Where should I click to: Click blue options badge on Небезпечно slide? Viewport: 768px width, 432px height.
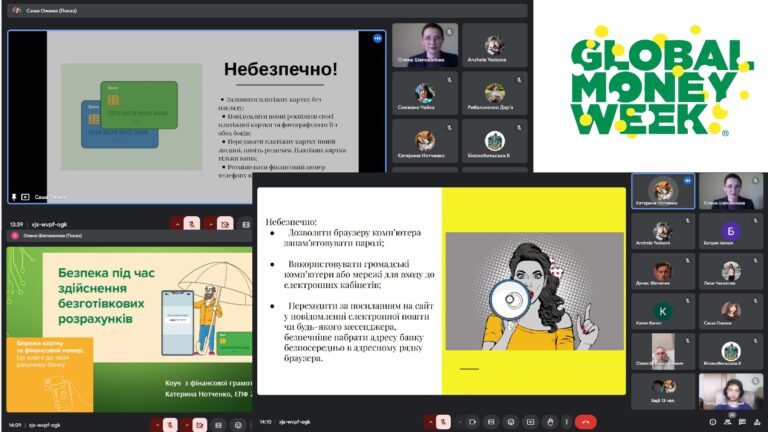coord(377,38)
